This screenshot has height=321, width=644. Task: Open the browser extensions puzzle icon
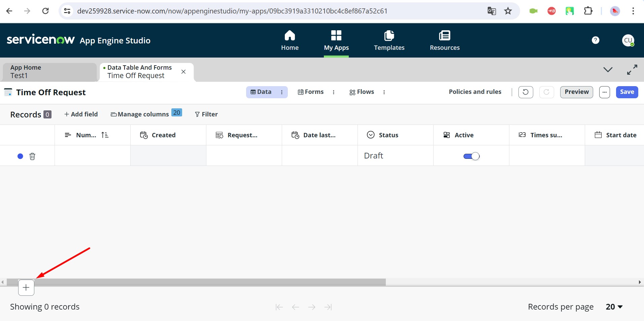click(588, 11)
